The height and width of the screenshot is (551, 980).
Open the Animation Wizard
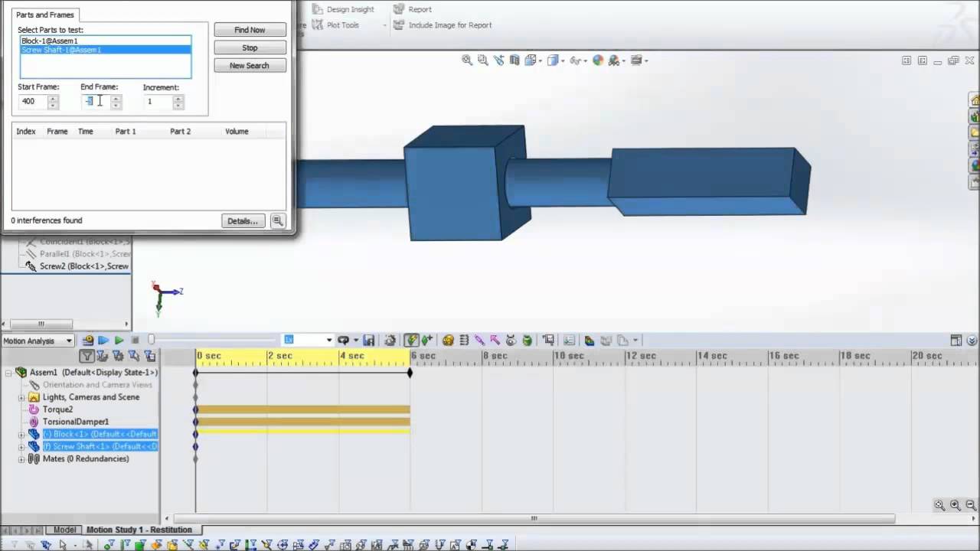[390, 340]
